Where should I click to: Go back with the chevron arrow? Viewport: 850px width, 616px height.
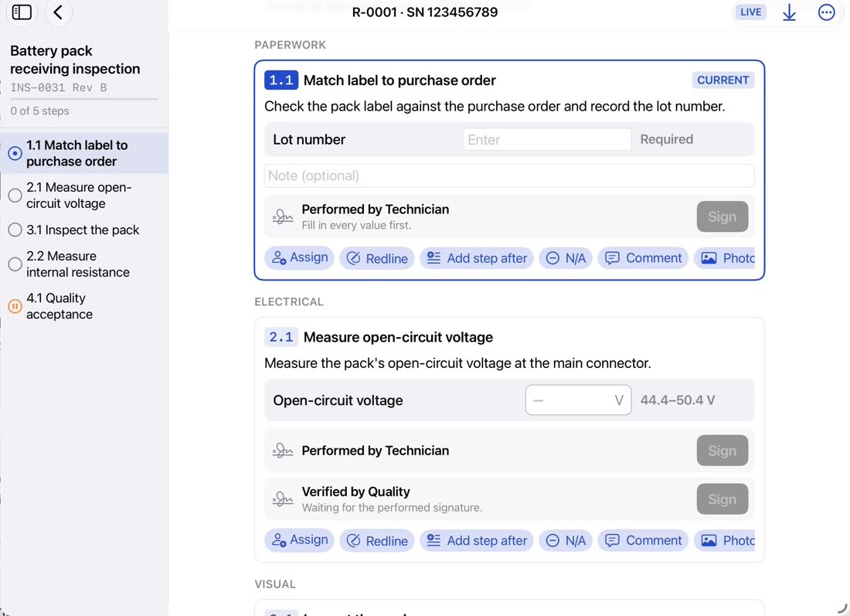pos(58,12)
